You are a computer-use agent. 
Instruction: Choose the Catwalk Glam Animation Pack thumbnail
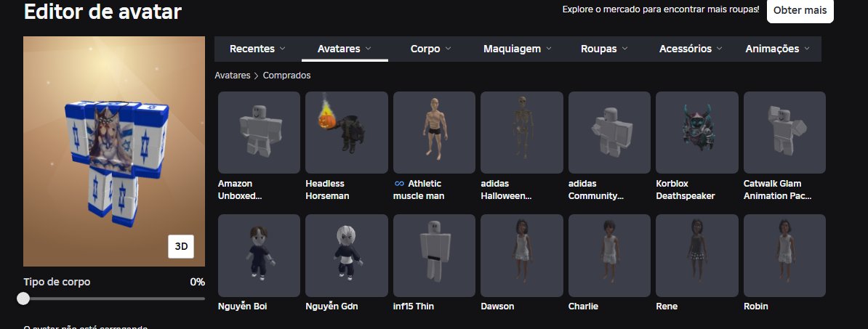click(784, 133)
